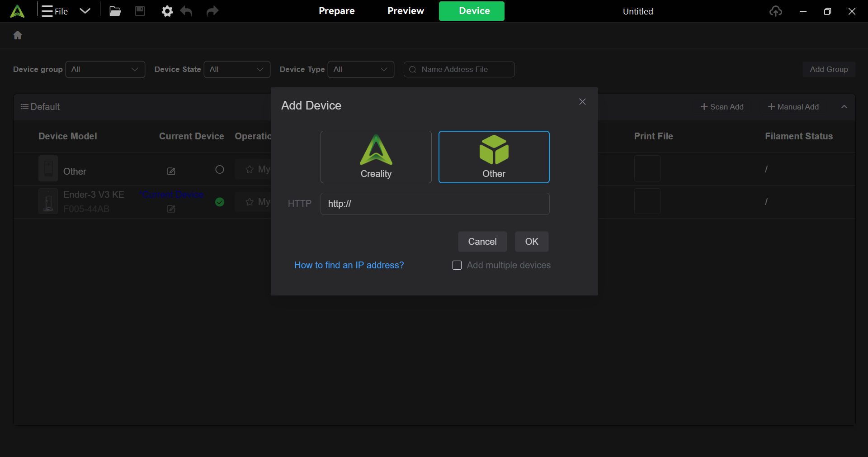The height and width of the screenshot is (457, 868).
Task: Click into the HTTP address input field
Action: 435,204
